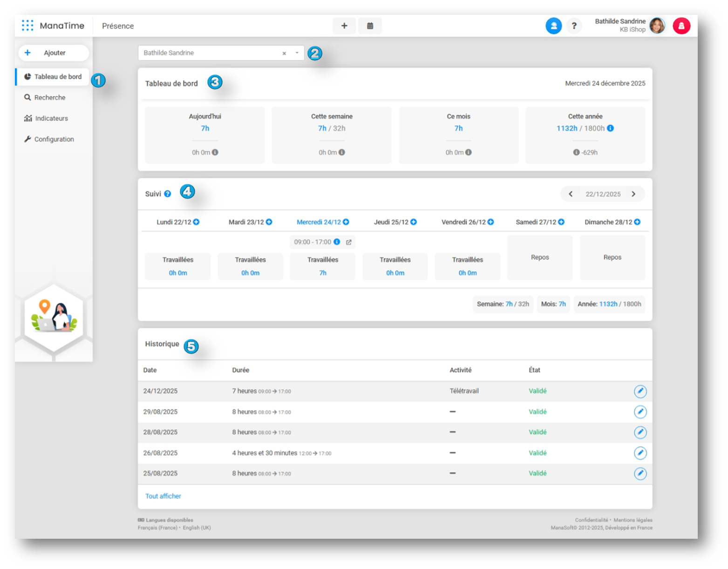Switch language to English (UK)
The width and height of the screenshot is (728, 569).
coord(197,528)
